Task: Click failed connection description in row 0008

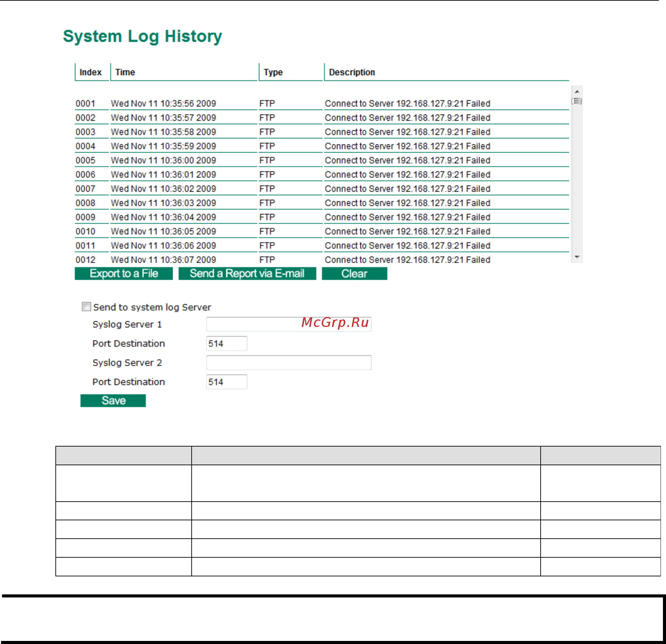Action: tap(407, 203)
